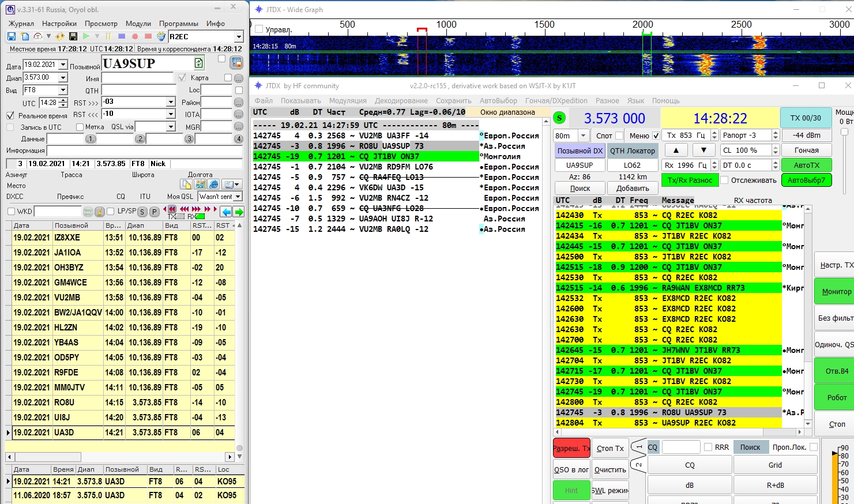Click the new log document icon
The image size is (854, 504).
(x=25, y=36)
